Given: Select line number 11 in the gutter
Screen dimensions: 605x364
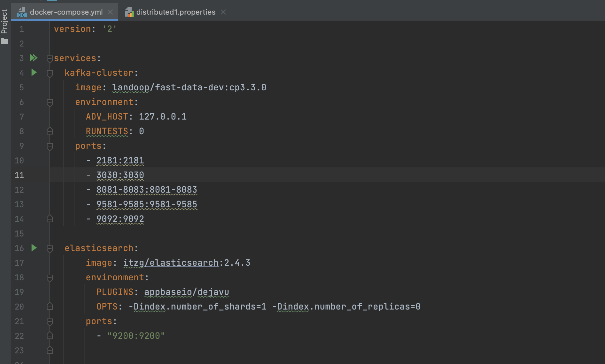Looking at the screenshot, I should (x=19, y=175).
